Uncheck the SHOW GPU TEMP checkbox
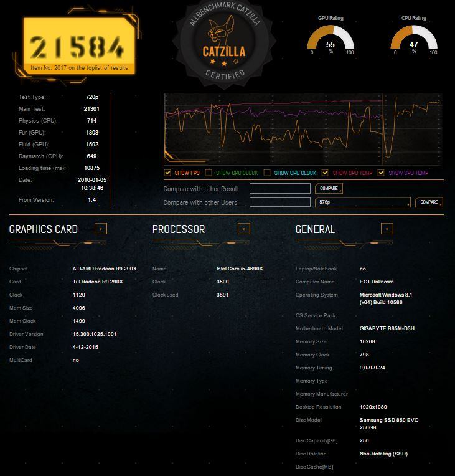Image resolution: width=455 pixels, height=476 pixels. coord(325,173)
